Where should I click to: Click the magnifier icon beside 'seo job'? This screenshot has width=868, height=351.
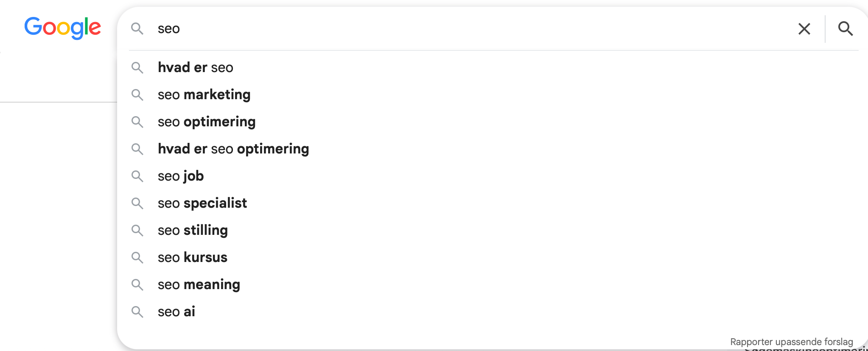tap(137, 176)
